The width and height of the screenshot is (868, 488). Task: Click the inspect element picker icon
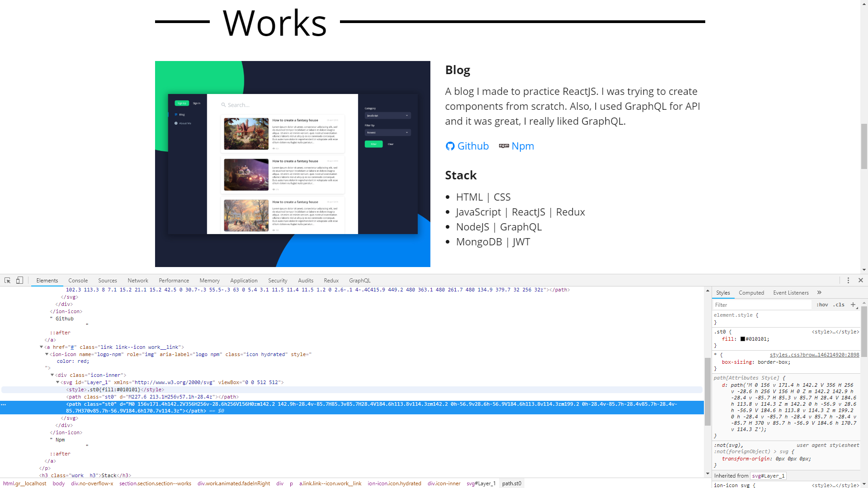[x=8, y=281]
